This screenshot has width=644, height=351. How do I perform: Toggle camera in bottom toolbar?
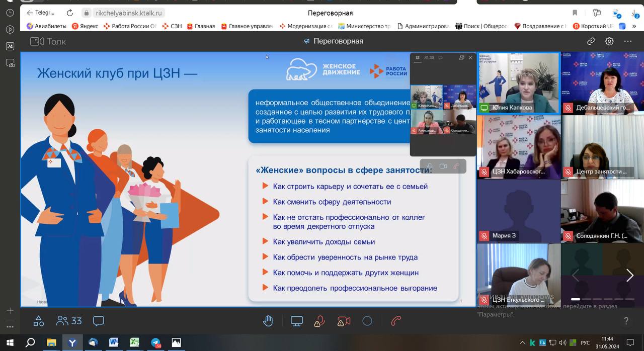pos(344,321)
